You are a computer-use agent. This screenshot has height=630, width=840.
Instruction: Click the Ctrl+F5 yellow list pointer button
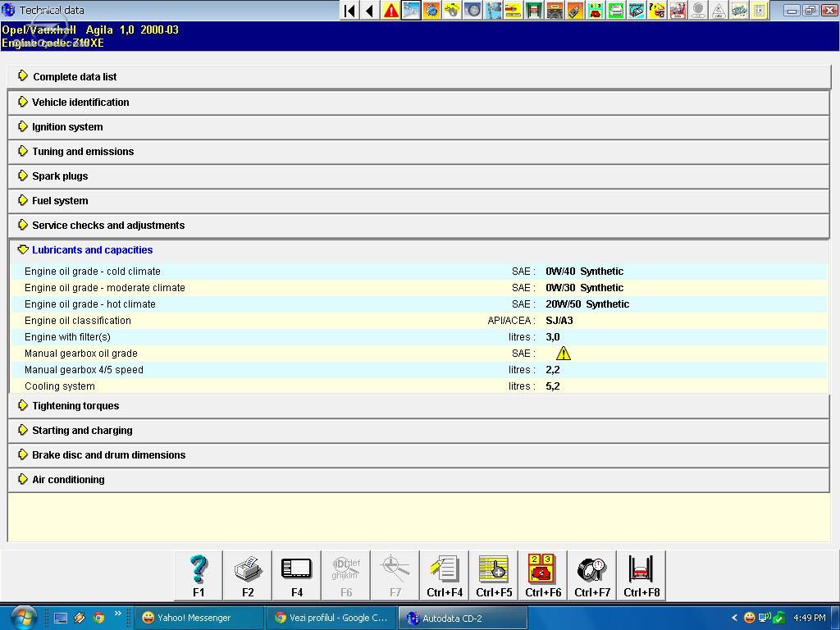494,575
